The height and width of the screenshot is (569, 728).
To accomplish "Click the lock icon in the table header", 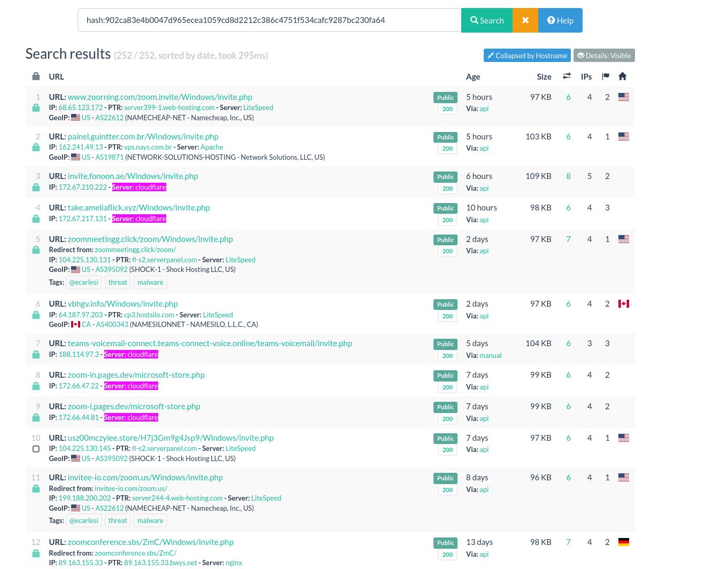I will [36, 76].
